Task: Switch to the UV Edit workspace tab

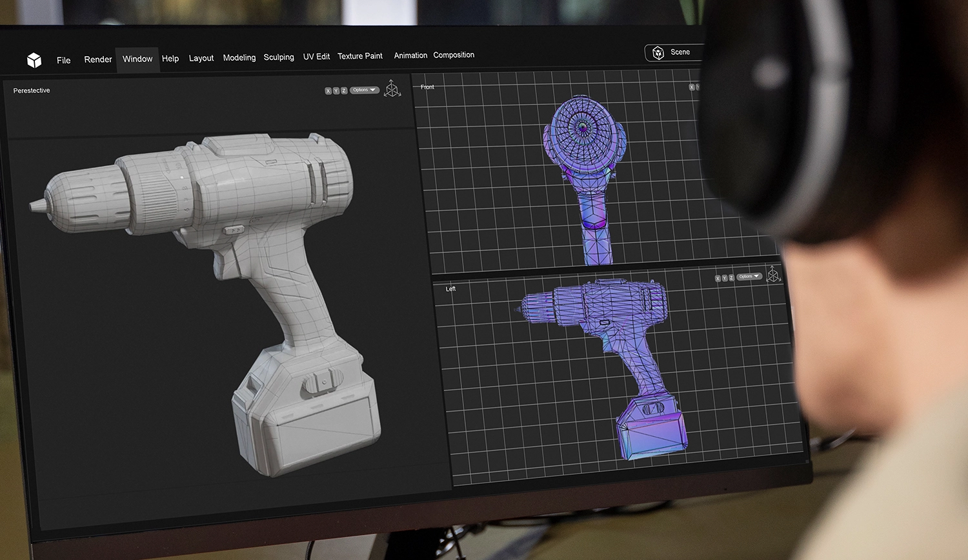Action: (316, 57)
